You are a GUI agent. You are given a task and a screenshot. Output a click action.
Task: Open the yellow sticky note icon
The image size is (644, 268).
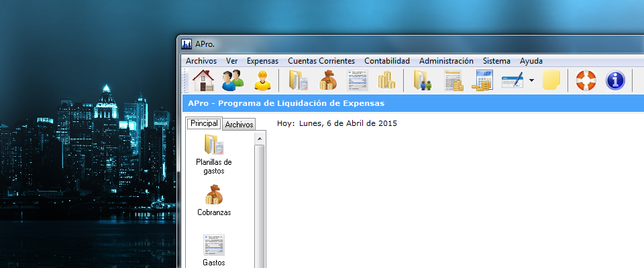pos(551,80)
